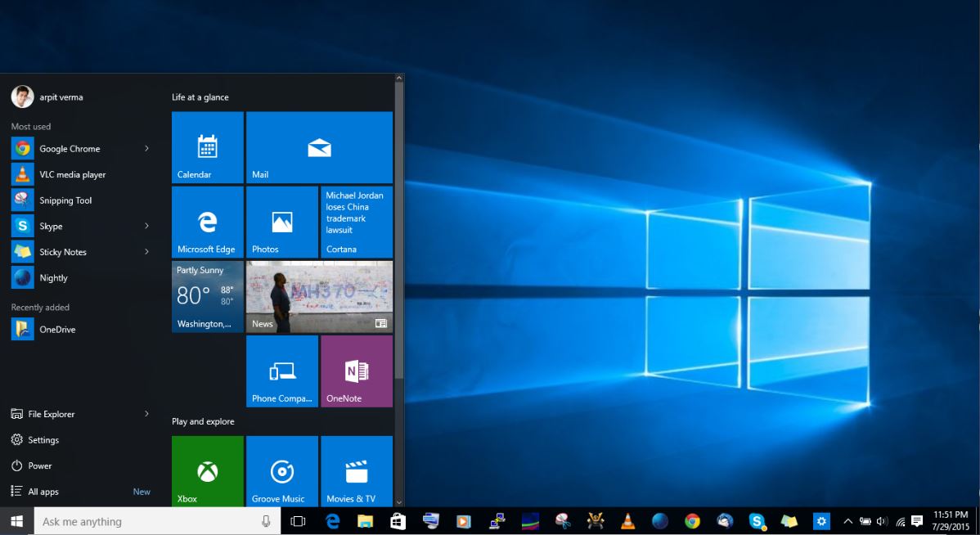The height and width of the screenshot is (535, 980).
Task: Start Groove Music from its tile
Action: click(281, 471)
